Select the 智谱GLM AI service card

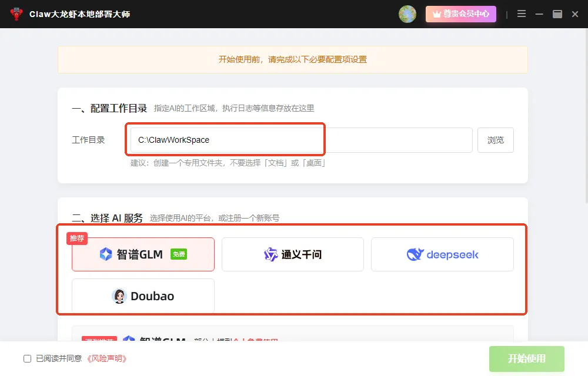(143, 254)
